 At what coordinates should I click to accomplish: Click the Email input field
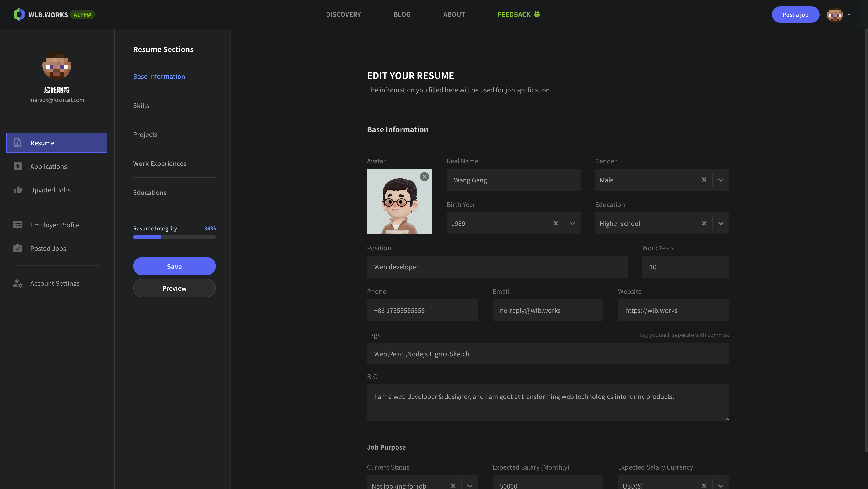point(548,310)
